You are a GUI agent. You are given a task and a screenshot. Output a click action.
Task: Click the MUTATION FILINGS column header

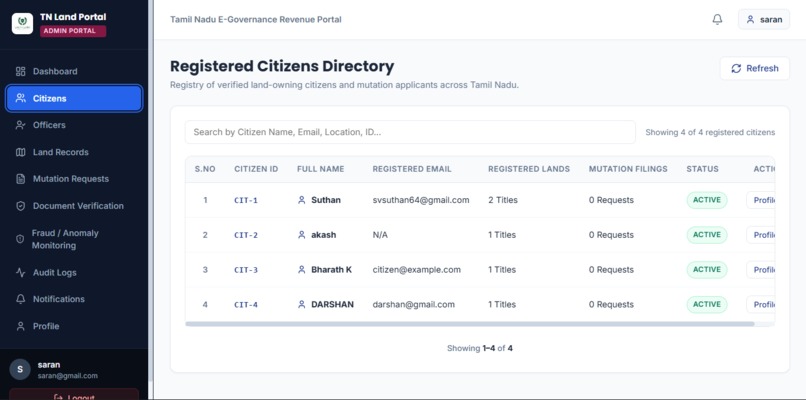628,169
